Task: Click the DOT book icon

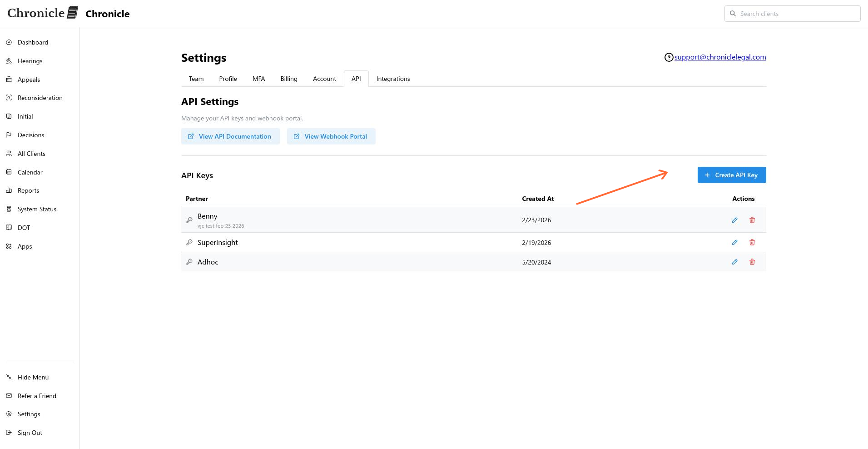Action: pyautogui.click(x=9, y=228)
